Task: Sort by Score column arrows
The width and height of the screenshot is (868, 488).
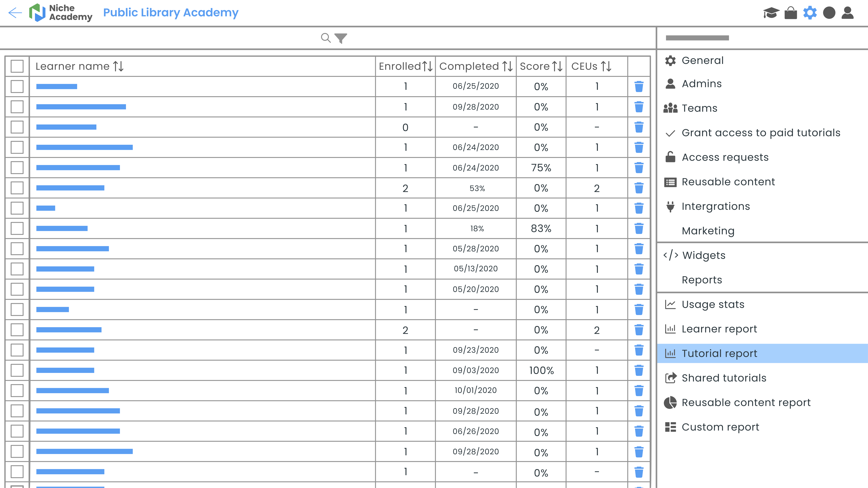Action: [557, 66]
